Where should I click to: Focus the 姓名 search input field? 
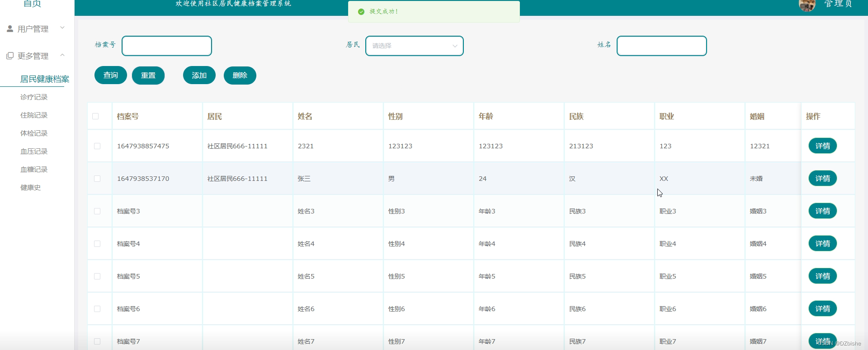pos(662,46)
